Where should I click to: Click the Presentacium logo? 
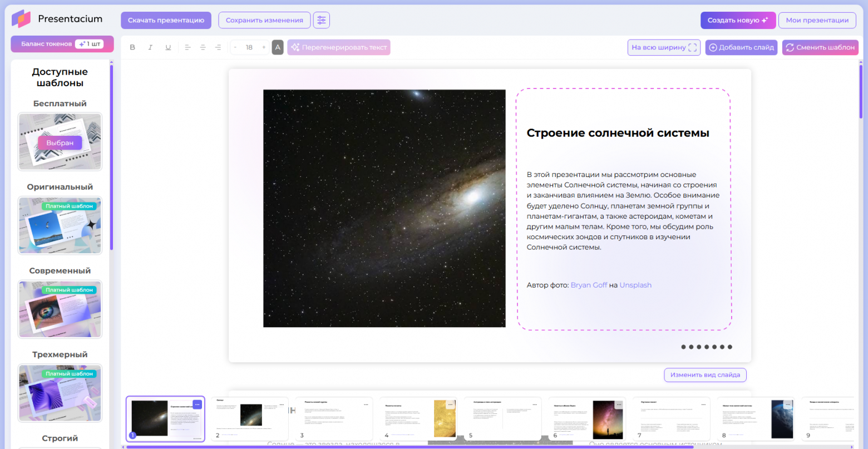(x=57, y=19)
